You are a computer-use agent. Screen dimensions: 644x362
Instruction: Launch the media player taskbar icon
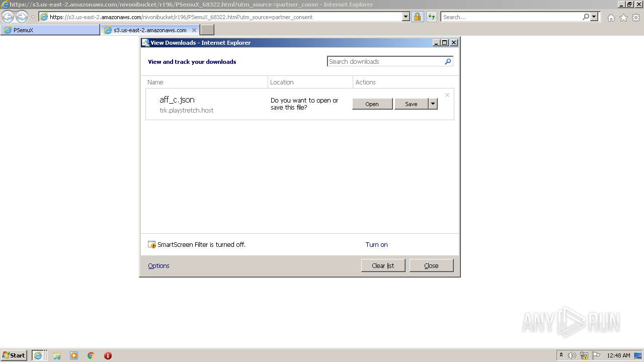[x=74, y=355]
